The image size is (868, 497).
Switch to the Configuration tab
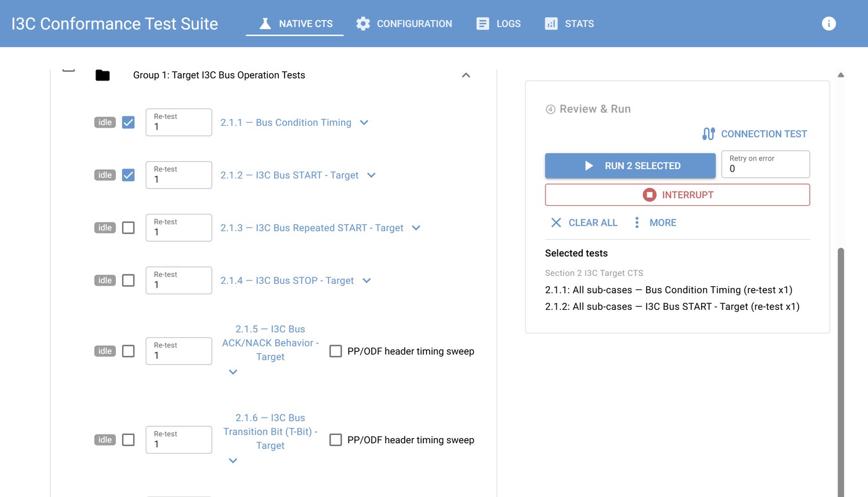[404, 24]
